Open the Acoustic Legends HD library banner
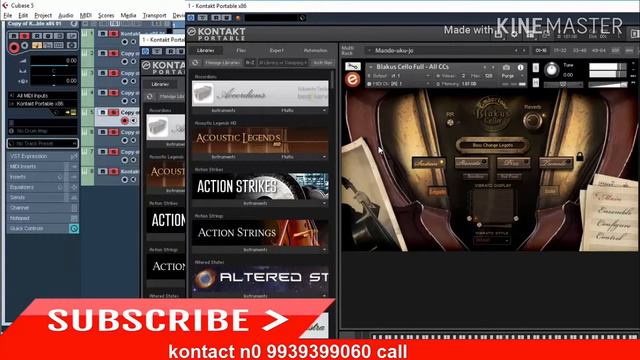The height and width of the screenshot is (360, 640). pyautogui.click(x=260, y=140)
